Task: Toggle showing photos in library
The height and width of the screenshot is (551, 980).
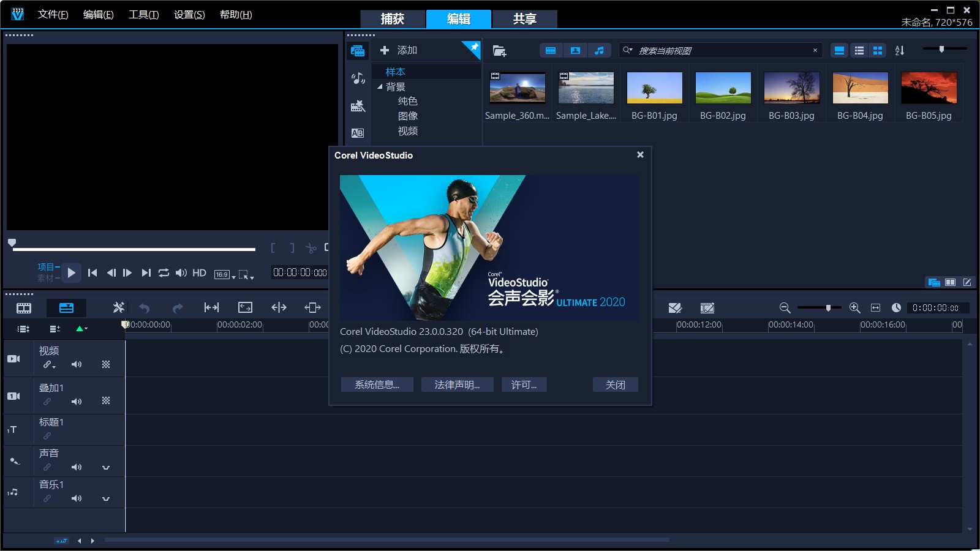Action: tap(575, 50)
